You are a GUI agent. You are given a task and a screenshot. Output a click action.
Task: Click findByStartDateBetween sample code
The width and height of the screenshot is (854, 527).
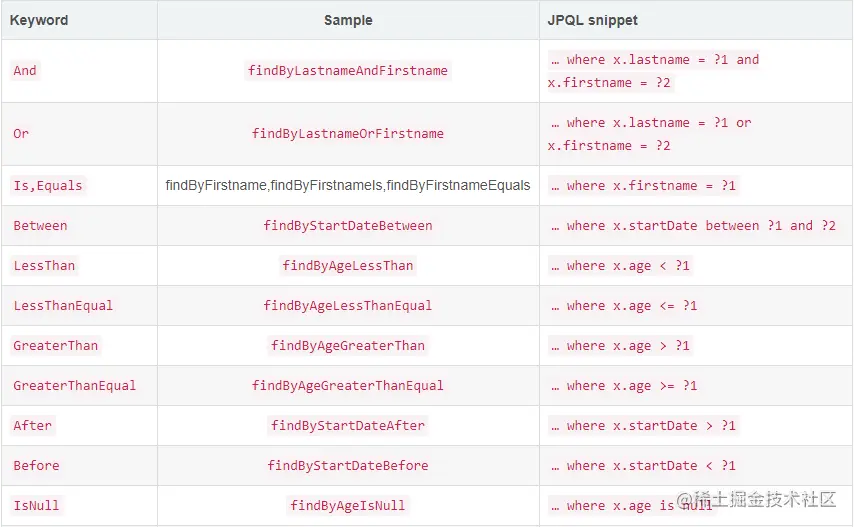tap(348, 226)
